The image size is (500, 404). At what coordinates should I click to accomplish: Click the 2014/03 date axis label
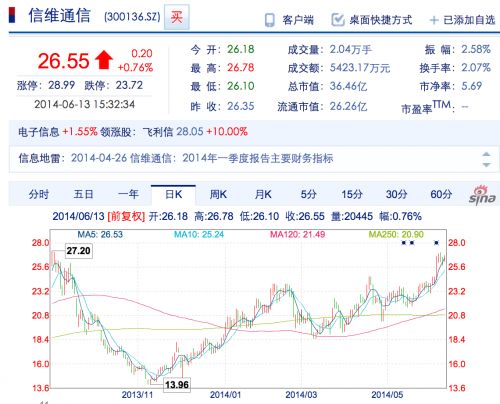click(301, 395)
